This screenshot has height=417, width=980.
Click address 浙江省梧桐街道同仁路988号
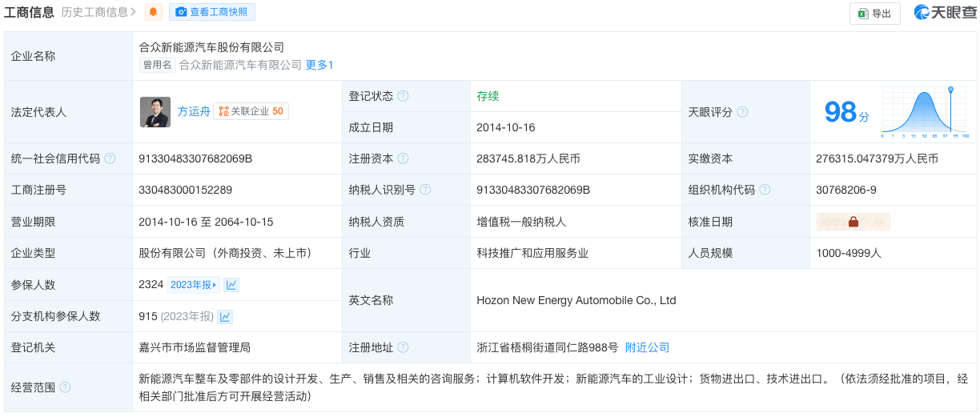tap(548, 347)
